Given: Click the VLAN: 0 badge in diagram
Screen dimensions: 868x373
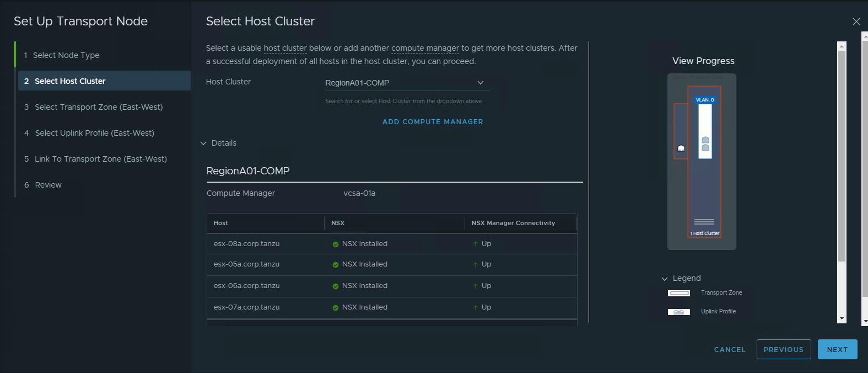Looking at the screenshot, I should point(704,100).
